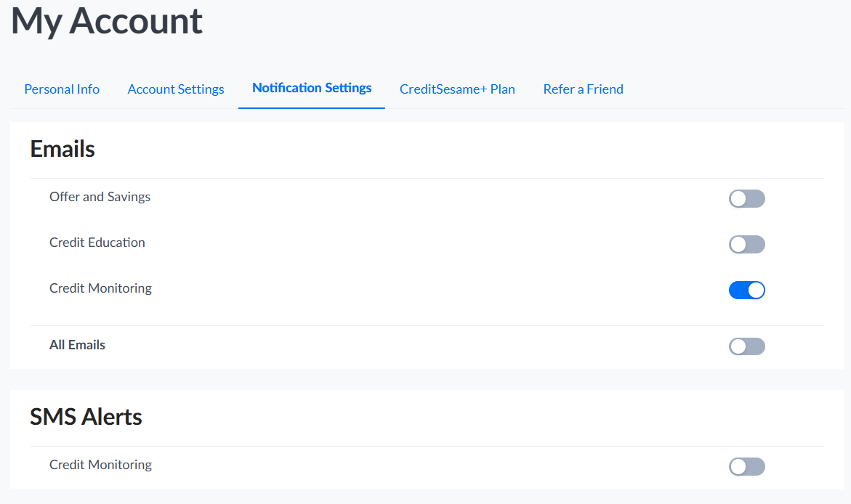This screenshot has height=504, width=851.
Task: Switch to the Account Settings tab
Action: click(x=176, y=89)
